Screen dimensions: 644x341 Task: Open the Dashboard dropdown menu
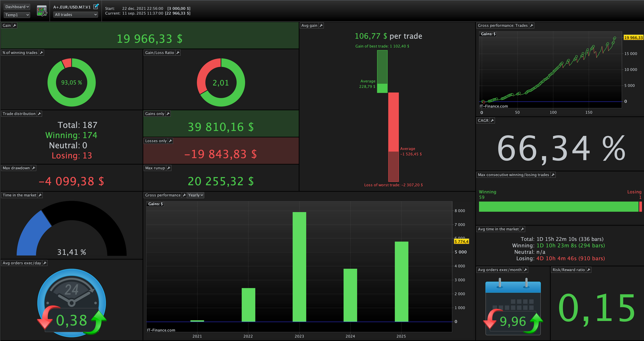(x=17, y=7)
